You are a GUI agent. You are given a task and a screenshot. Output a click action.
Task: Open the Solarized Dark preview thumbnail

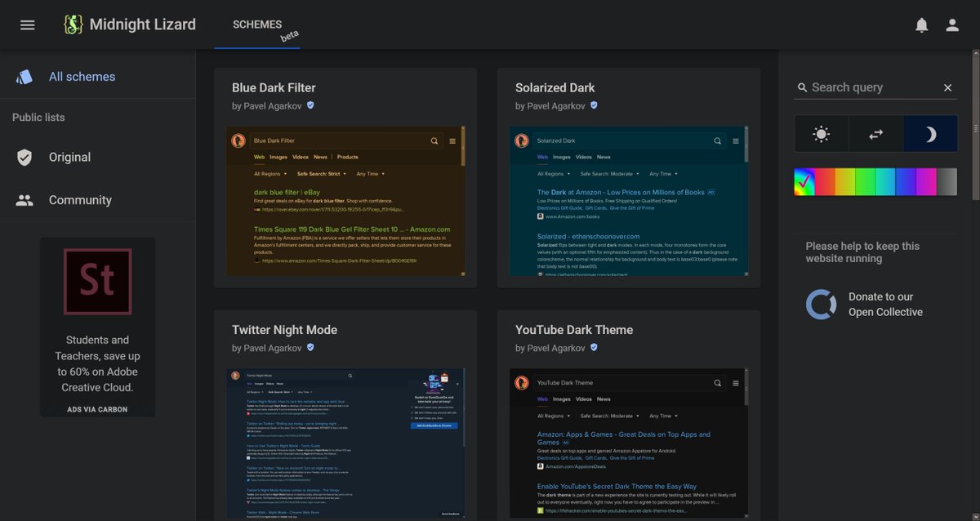click(x=629, y=200)
